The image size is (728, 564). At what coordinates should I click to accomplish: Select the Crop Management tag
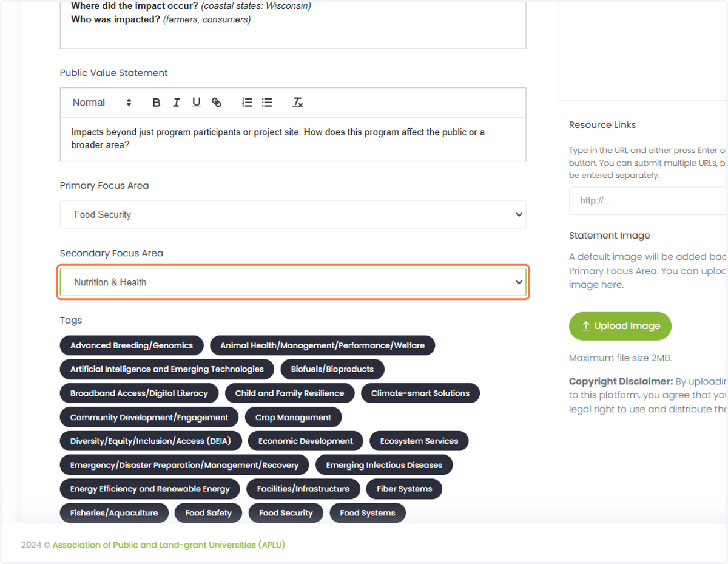click(x=294, y=417)
